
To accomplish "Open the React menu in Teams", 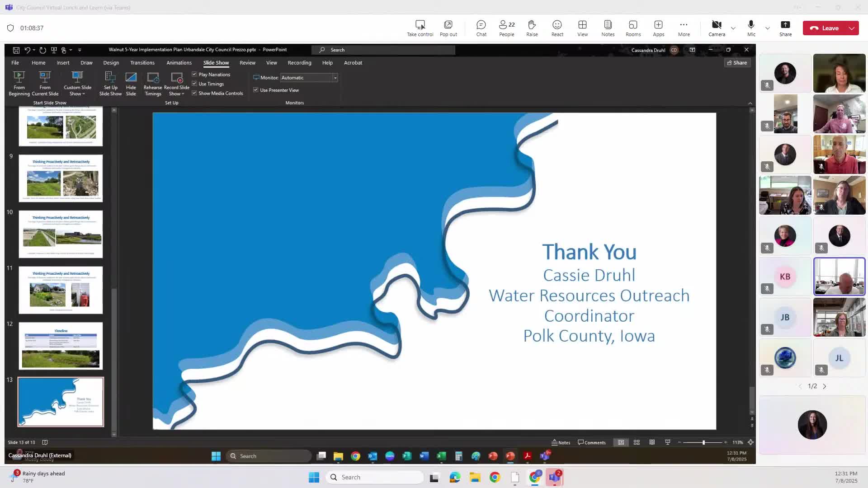I will pyautogui.click(x=557, y=28).
